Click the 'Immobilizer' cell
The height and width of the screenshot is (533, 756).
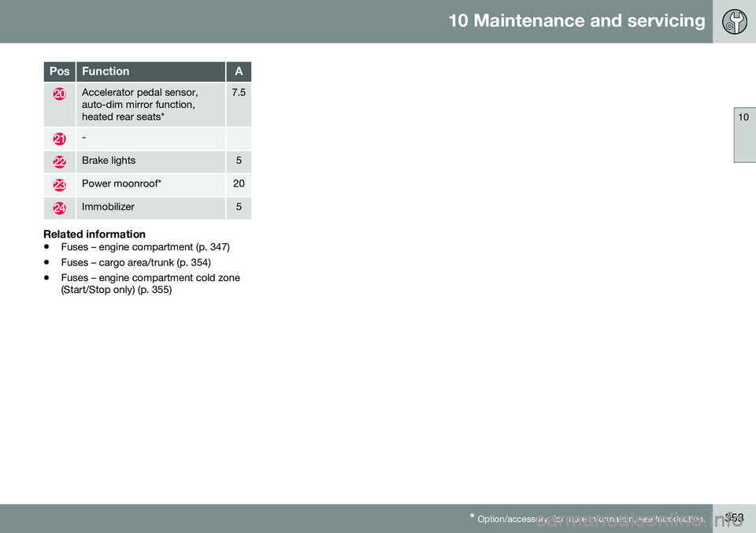150,208
